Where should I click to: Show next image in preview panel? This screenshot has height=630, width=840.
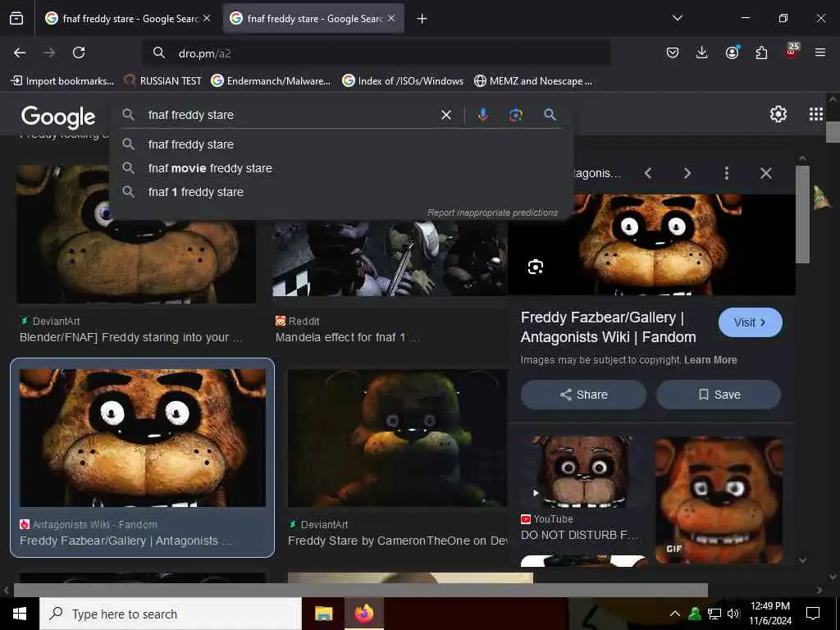tap(687, 173)
